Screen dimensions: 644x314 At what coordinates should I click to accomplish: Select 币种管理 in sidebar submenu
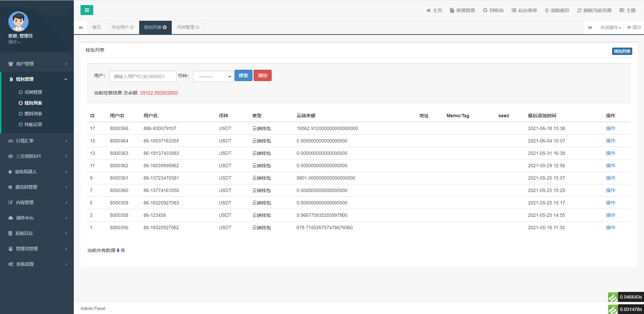[33, 92]
